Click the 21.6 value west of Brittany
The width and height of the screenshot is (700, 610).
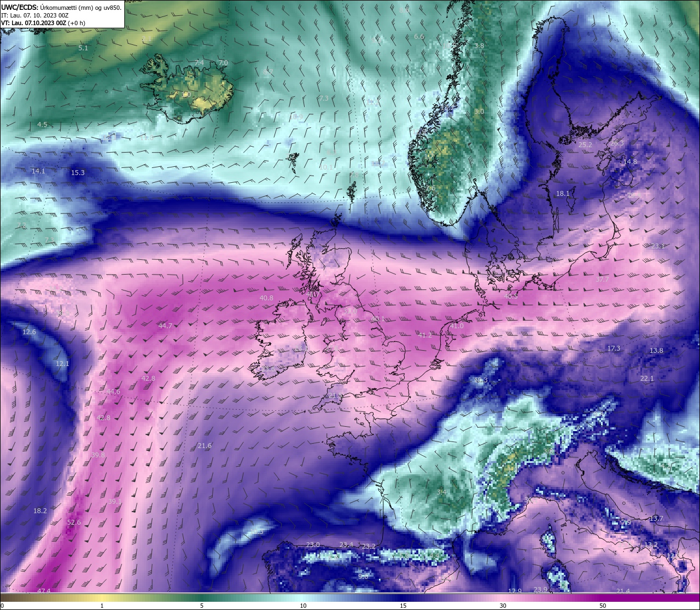pos(205,446)
